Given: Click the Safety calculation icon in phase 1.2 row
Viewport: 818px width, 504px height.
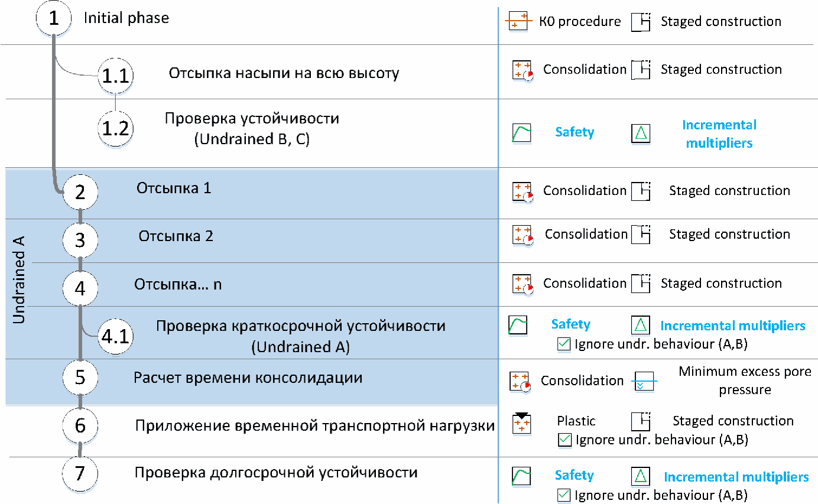Looking at the screenshot, I should (x=521, y=132).
